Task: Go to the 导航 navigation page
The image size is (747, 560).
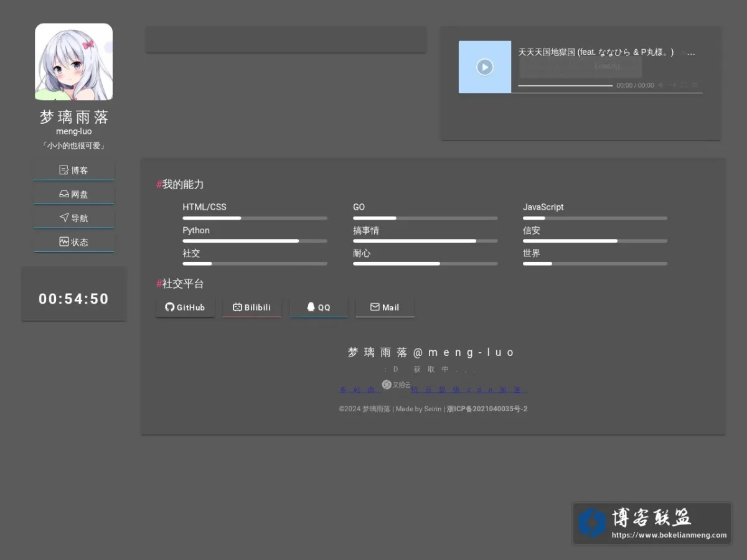Action: coord(74,218)
